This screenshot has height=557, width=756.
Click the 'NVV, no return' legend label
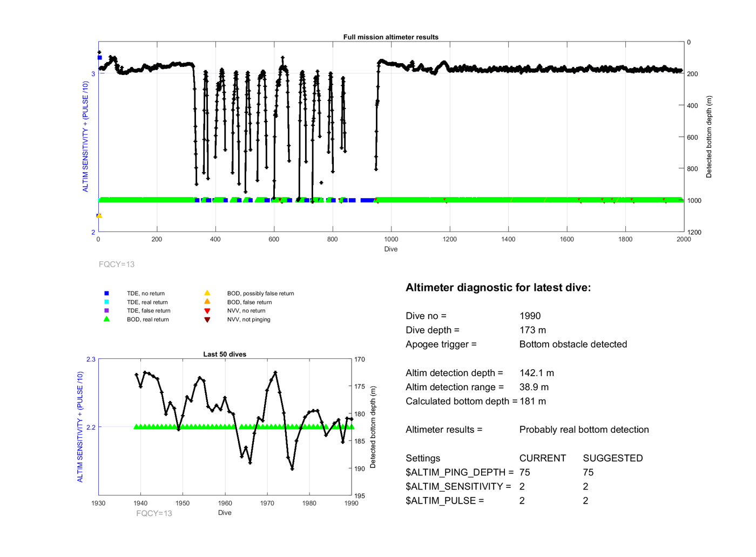point(246,311)
